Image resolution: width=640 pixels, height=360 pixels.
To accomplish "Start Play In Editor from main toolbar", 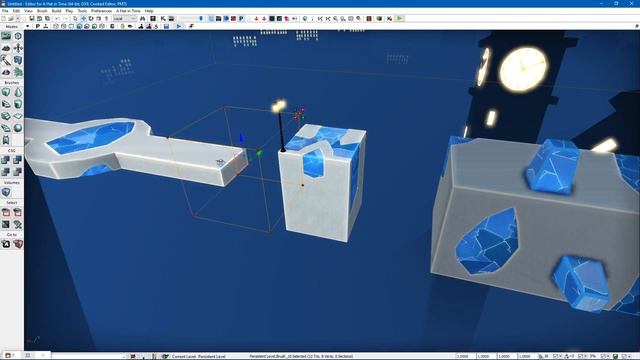I will click(x=400, y=18).
